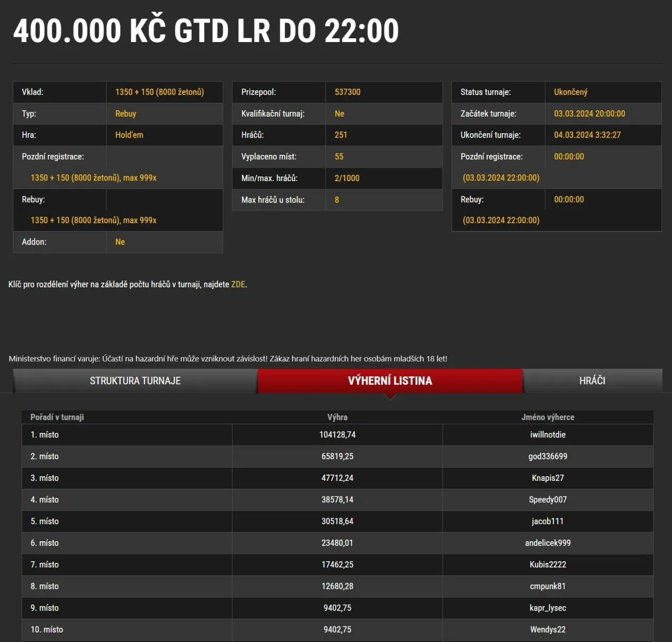Viewport: 672px width, 642px height.
Task: Click the Addon value Ne
Action: pyautogui.click(x=120, y=242)
